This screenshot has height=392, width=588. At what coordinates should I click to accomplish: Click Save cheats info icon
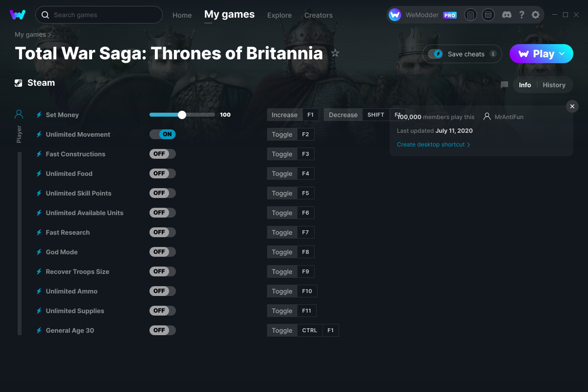point(493,54)
